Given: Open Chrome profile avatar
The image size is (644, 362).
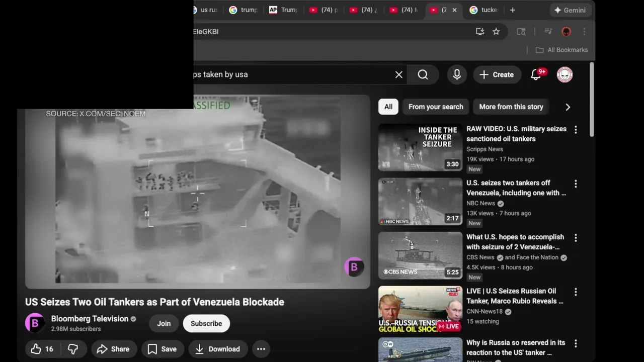Looking at the screenshot, I should pos(566,32).
